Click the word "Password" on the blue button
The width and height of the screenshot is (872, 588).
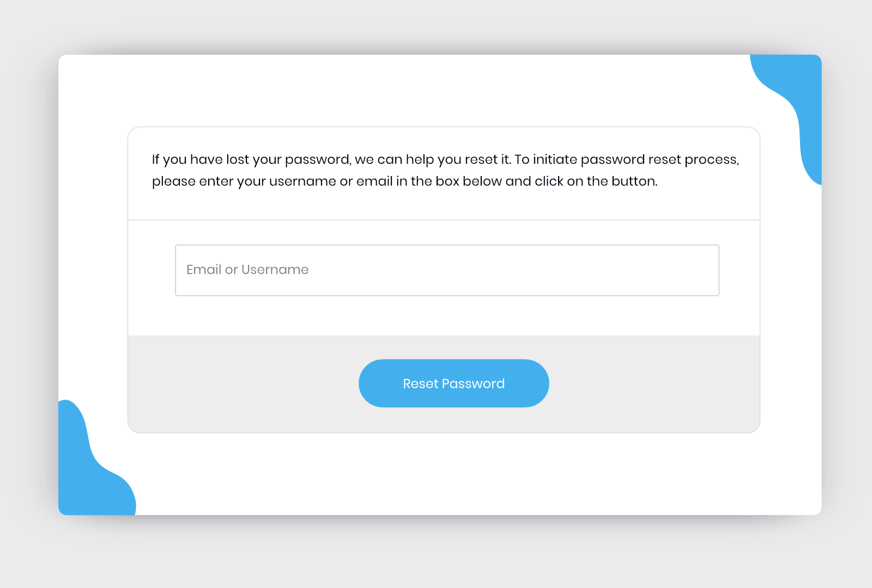473,384
